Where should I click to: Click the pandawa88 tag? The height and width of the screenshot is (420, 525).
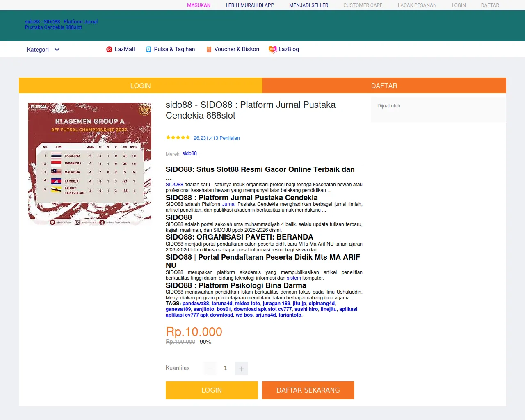click(x=196, y=304)
